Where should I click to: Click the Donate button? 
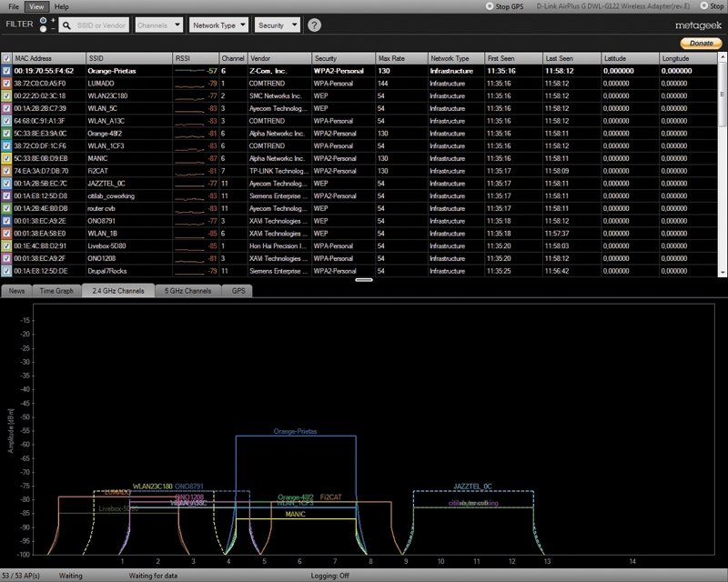click(701, 43)
